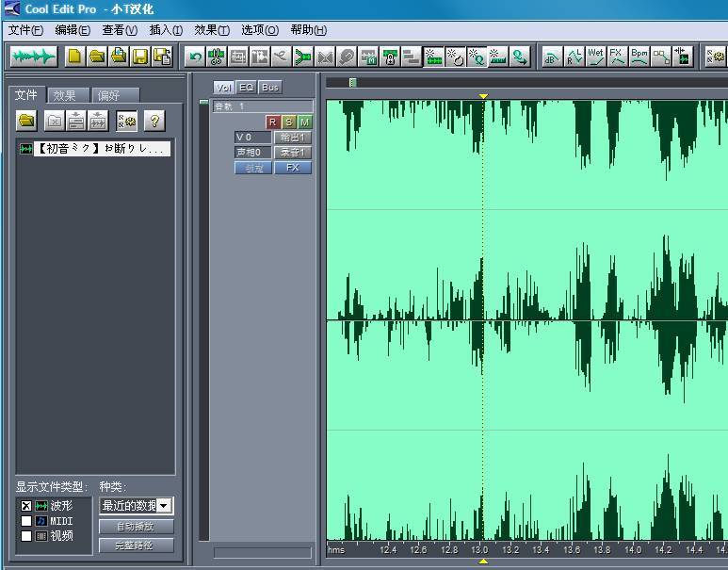This screenshot has height=570, width=728.
Task: Open the 编辑 menu
Action: pyautogui.click(x=73, y=30)
